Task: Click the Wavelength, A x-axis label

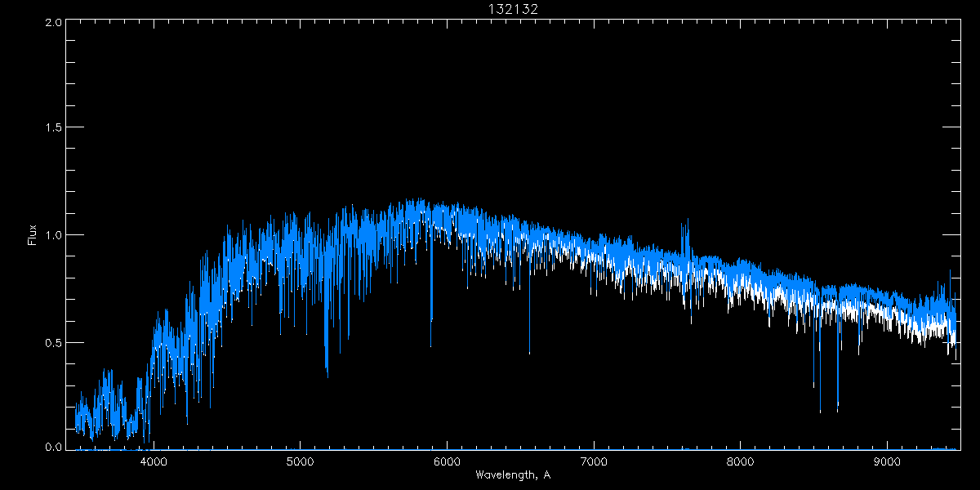Action: [x=512, y=474]
